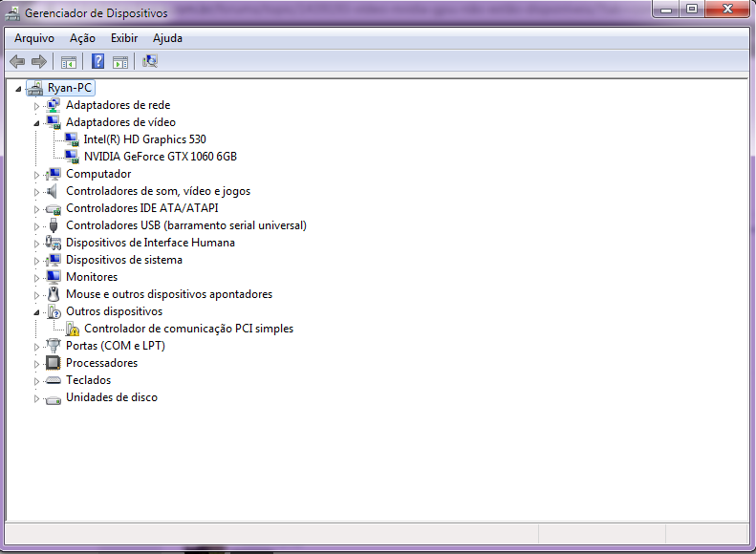Click the Outros dispositivos question-mark icon

[x=54, y=311]
